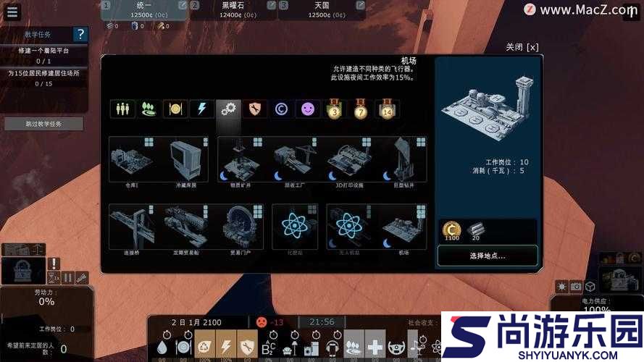Screen dimensions: 644x362
Task: Choose the connecting bridge building
Action: pos(132,227)
